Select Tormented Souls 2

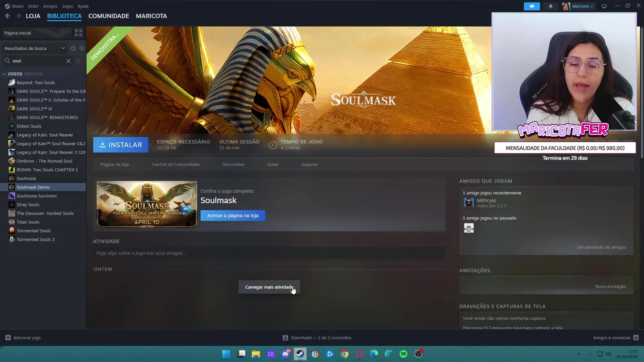[36, 239]
